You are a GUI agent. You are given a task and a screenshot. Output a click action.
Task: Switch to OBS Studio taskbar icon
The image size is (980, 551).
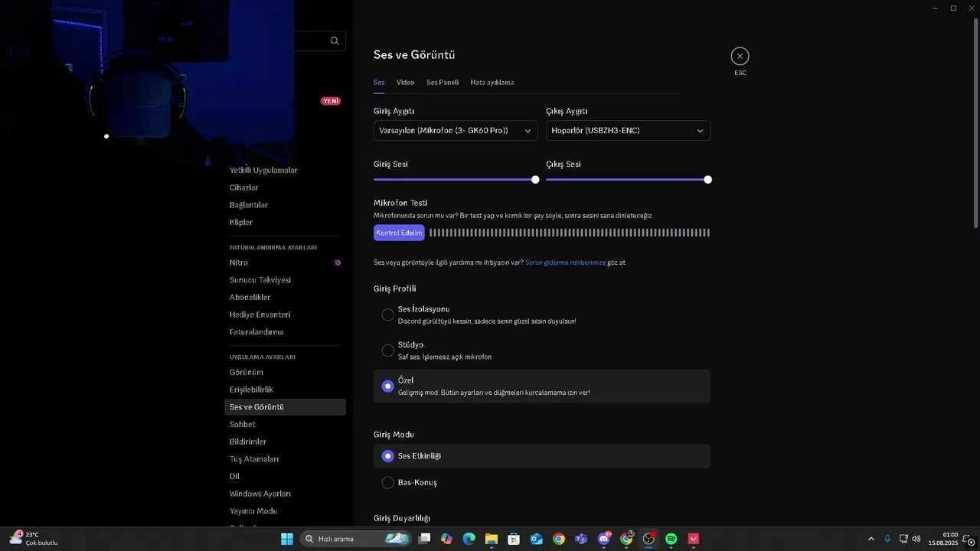click(649, 539)
